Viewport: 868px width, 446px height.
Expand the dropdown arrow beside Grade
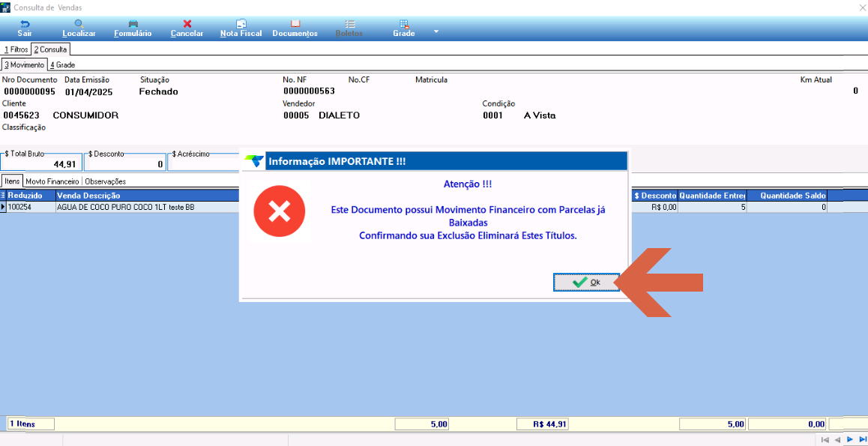(435, 31)
